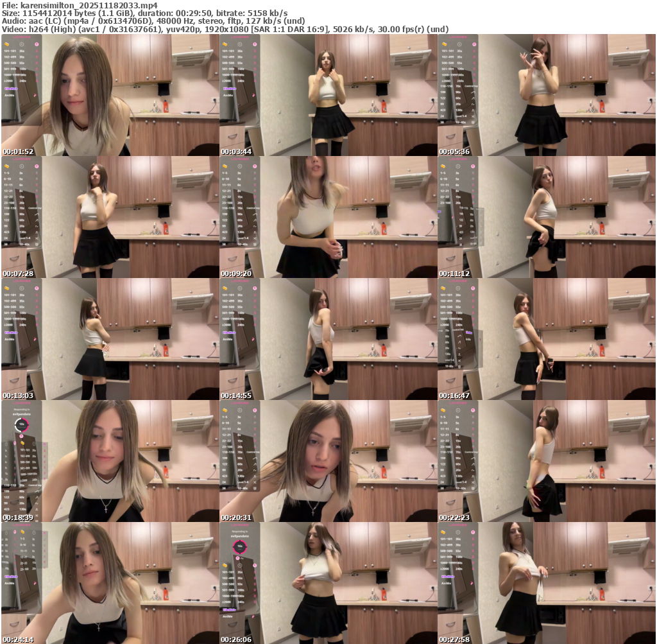657x644 pixels.
Task: Click the thumbnail at 00:20:31
Action: click(328, 461)
